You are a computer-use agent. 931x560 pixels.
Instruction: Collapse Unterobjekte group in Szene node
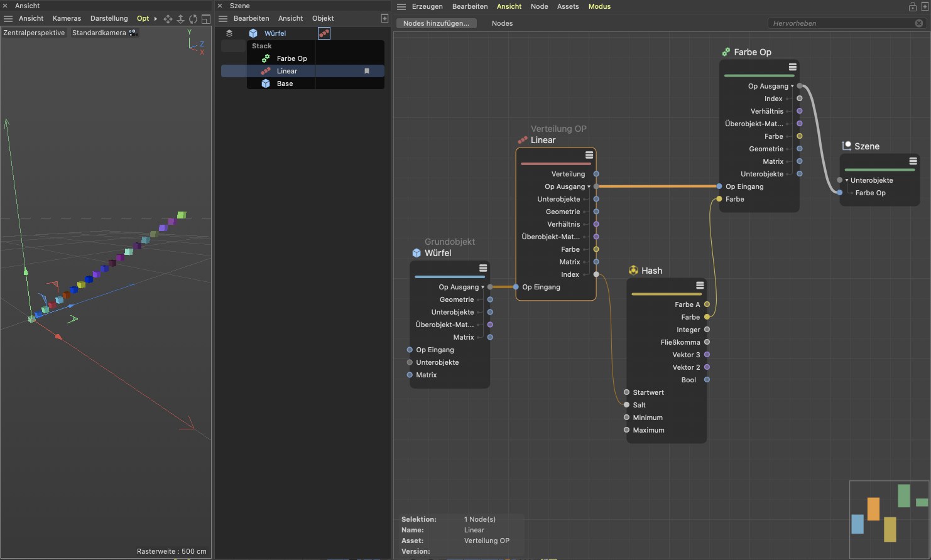click(x=847, y=181)
